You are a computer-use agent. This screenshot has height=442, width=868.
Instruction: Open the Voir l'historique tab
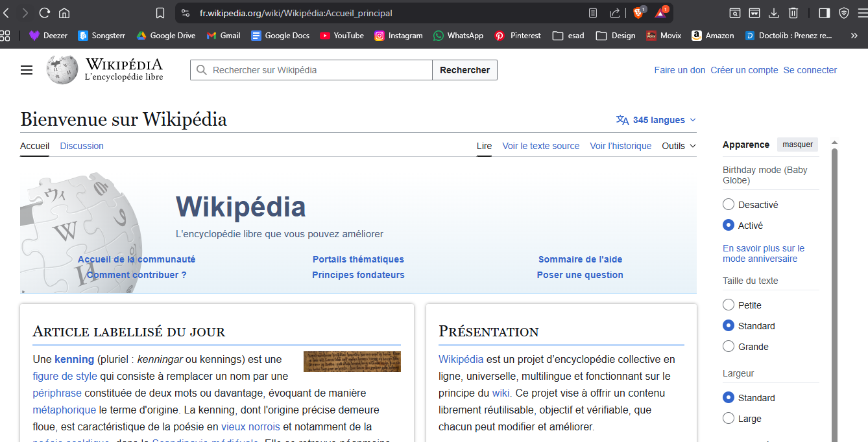620,146
